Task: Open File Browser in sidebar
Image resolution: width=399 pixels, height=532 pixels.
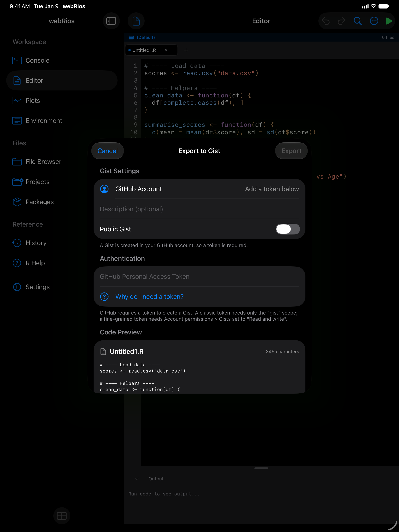Action: [x=62, y=162]
